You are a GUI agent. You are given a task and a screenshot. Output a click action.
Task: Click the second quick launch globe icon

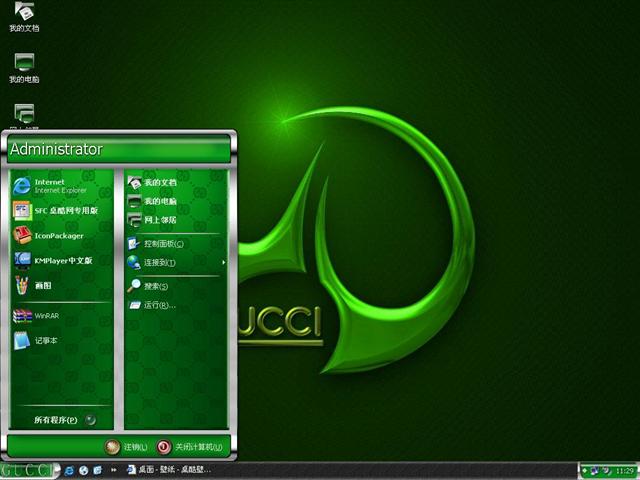tap(84, 471)
